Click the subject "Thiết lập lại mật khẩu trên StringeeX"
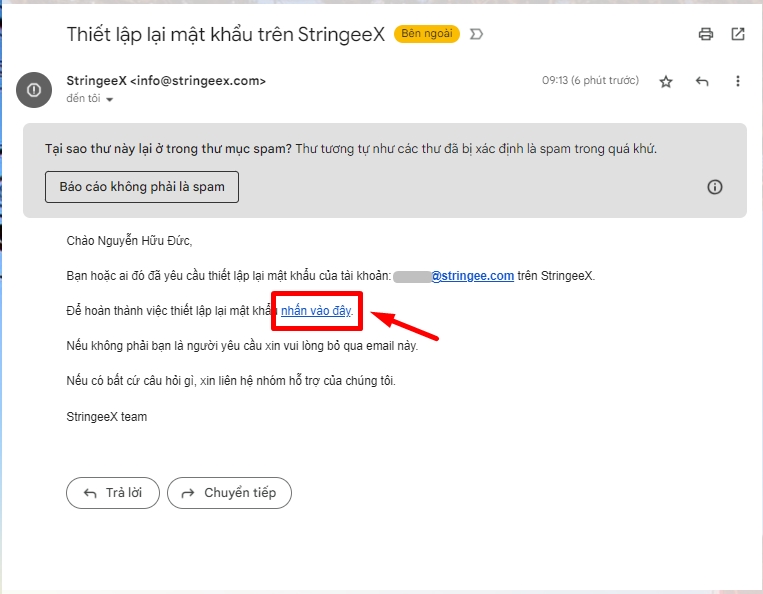This screenshot has height=594, width=763. [x=225, y=34]
